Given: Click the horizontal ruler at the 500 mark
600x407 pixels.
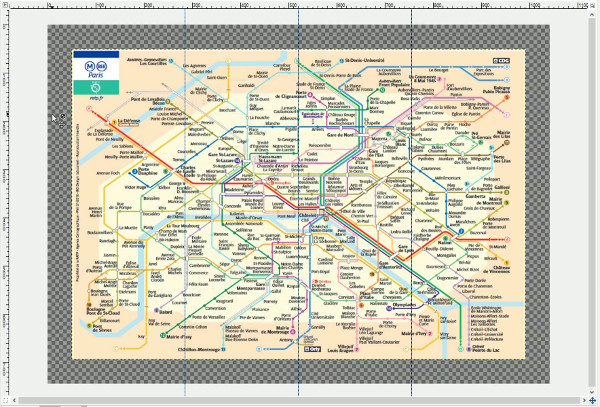Looking at the screenshot, I should [x=293, y=5].
